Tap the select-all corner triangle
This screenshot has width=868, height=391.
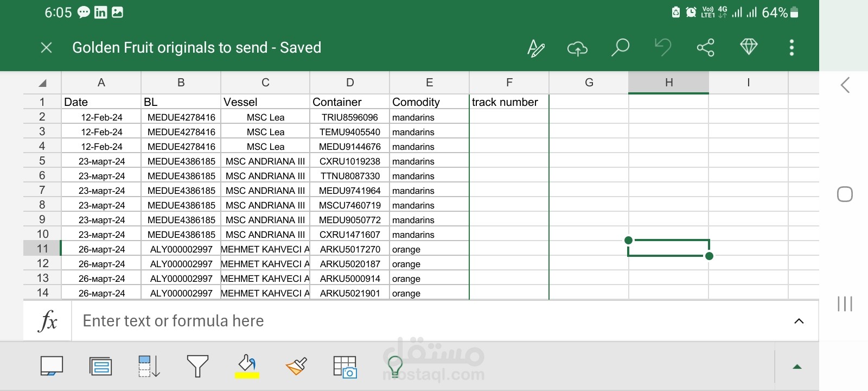(x=42, y=83)
